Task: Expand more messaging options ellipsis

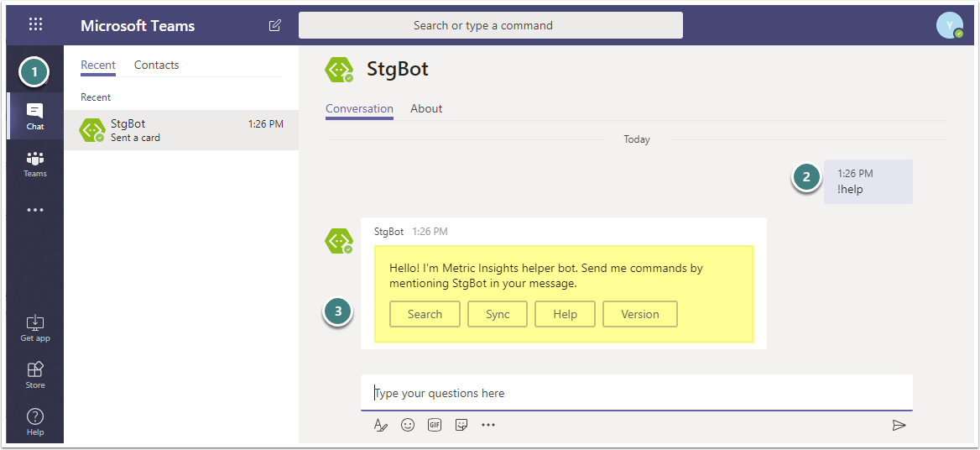Action: [488, 425]
